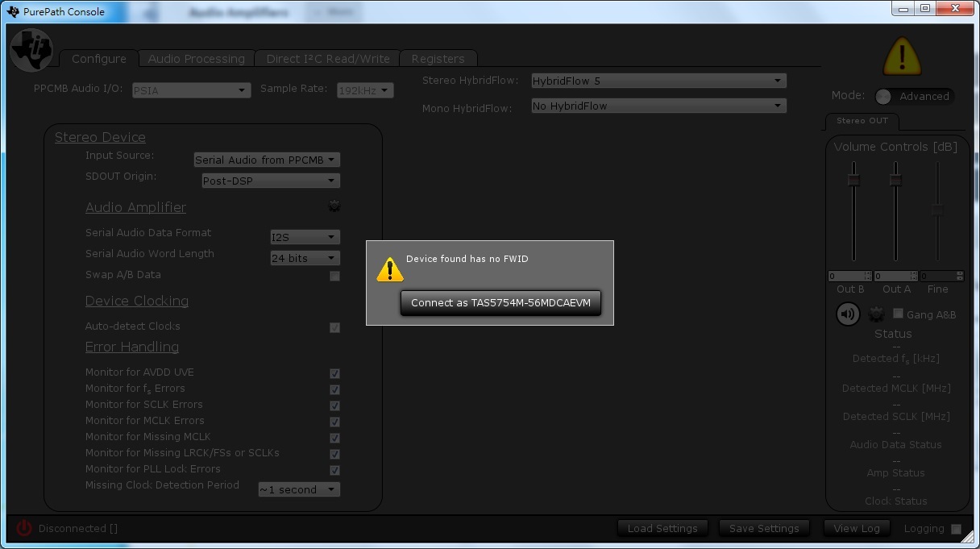Open Serial Audio Data Format dropdown
Viewport: 980px width, 549px height.
(x=305, y=237)
